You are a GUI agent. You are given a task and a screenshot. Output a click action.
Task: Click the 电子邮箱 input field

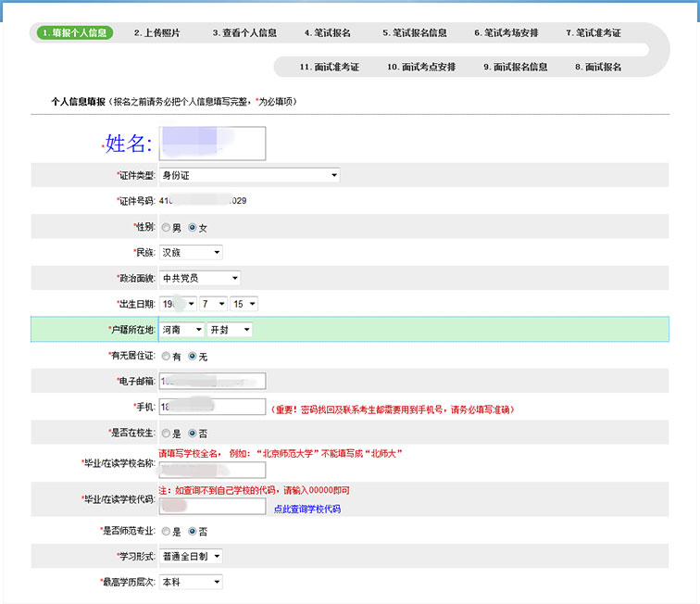[x=212, y=381]
